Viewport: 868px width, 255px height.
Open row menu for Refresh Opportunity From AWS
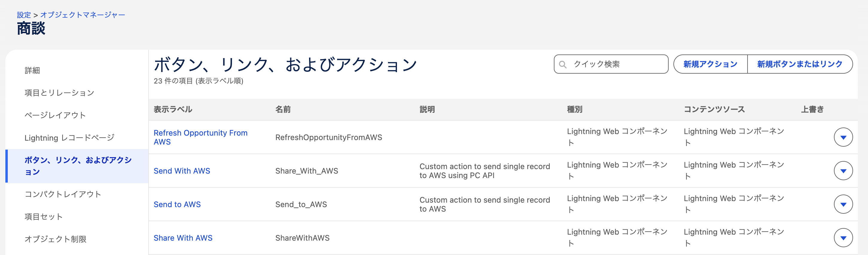pos(843,137)
